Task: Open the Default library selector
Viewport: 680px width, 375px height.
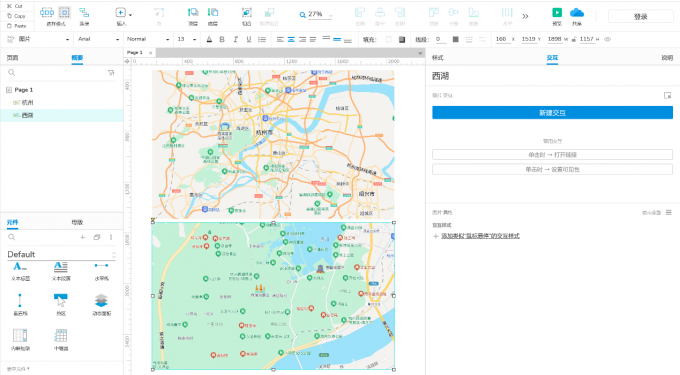Action: (x=62, y=254)
